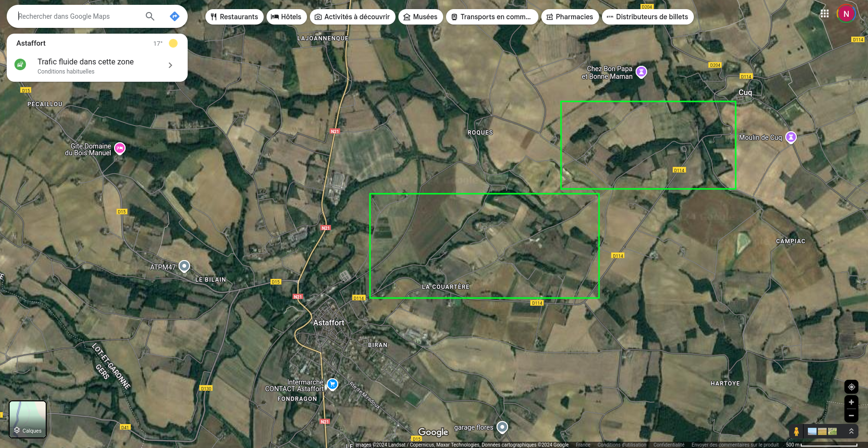Viewport: 868px width, 448px height.
Task: Expand the imagery strip with the double chevron
Action: coord(851,431)
